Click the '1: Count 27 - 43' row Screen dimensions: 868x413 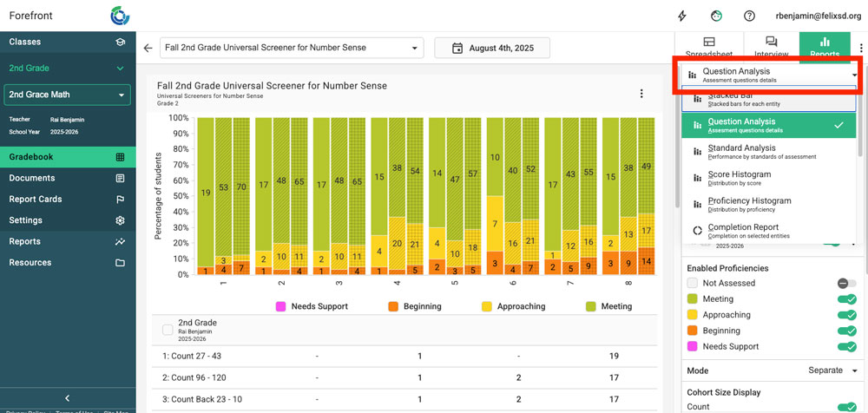[x=404, y=357]
